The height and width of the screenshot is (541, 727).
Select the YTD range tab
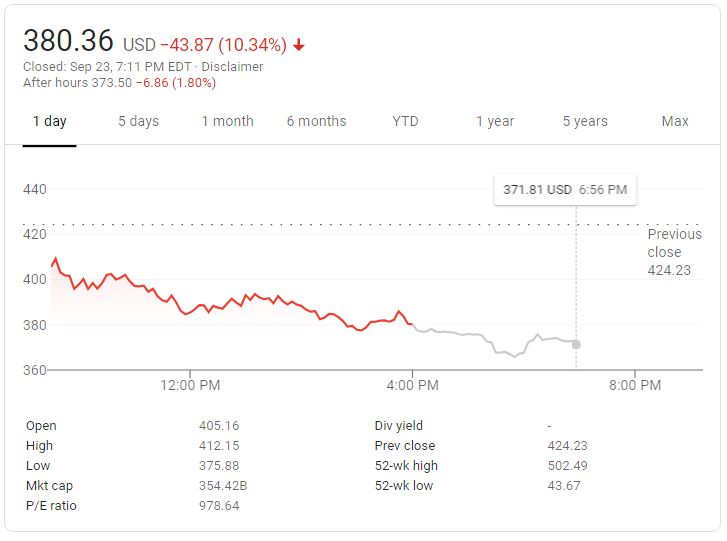coord(405,121)
